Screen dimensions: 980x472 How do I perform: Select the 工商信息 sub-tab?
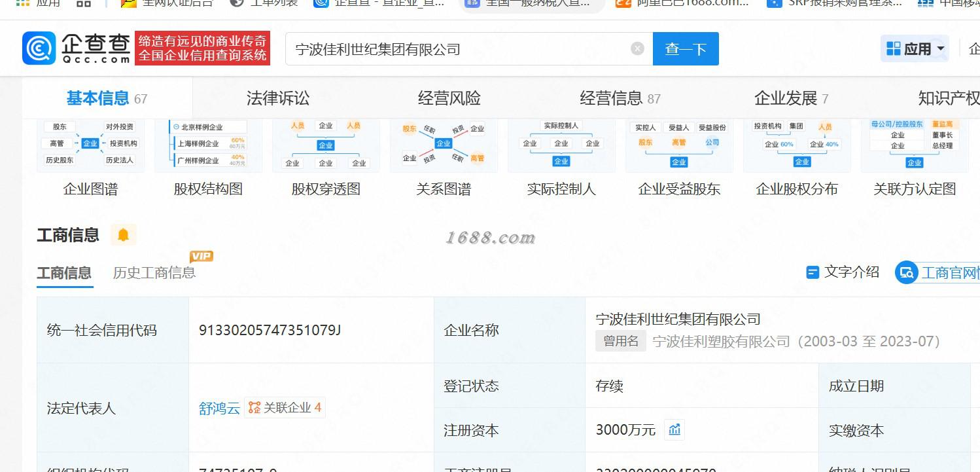[x=64, y=273]
